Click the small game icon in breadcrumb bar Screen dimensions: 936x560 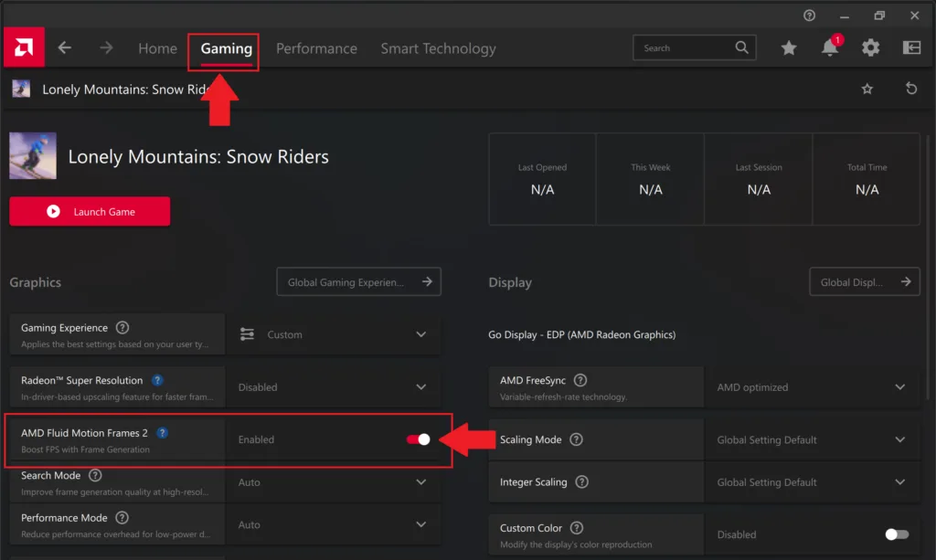click(x=22, y=89)
